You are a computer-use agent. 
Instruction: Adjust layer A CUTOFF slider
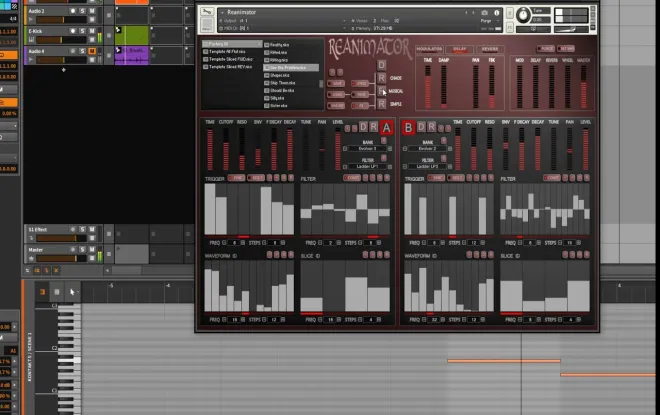226,149
